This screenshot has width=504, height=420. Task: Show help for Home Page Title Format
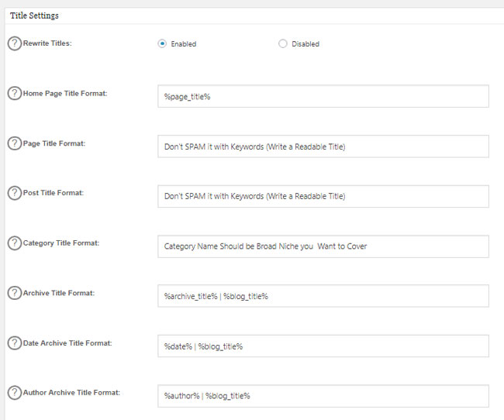[x=15, y=94]
